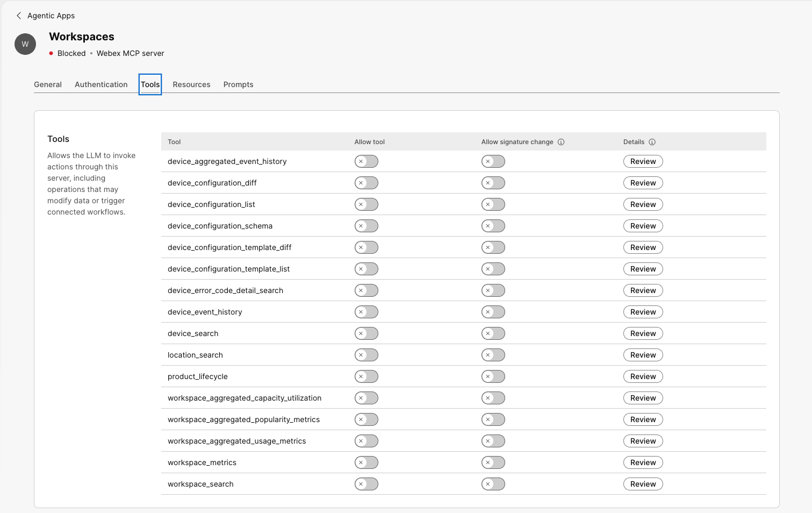Open the General tab
Viewport: 812px width, 513px height.
click(48, 84)
